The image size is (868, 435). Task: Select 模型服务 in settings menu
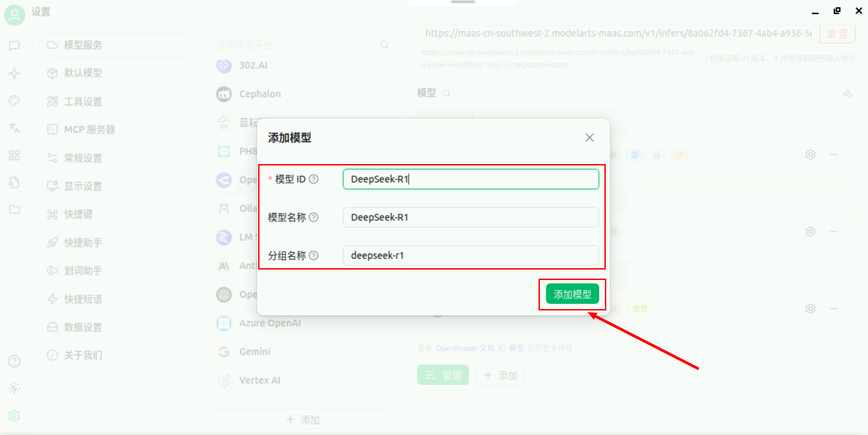[x=117, y=45]
